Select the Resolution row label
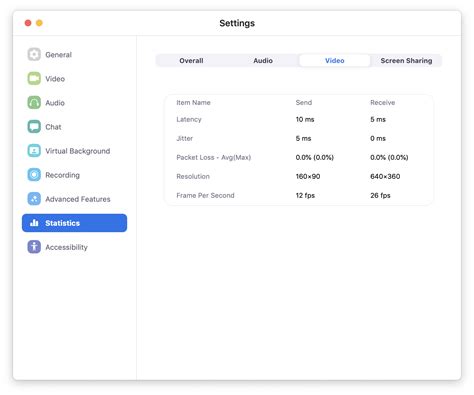474x395 pixels. coord(193,176)
